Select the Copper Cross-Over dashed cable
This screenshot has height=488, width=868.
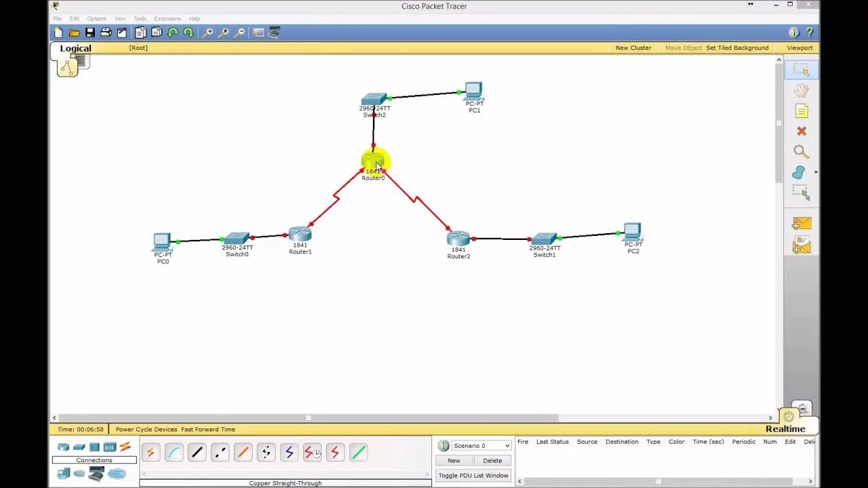pyautogui.click(x=220, y=452)
